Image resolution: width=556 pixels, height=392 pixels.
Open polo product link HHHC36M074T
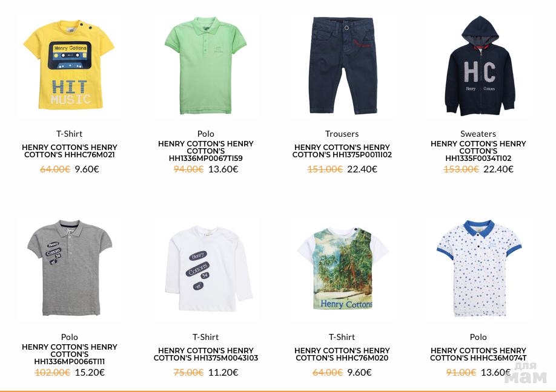[478, 354]
